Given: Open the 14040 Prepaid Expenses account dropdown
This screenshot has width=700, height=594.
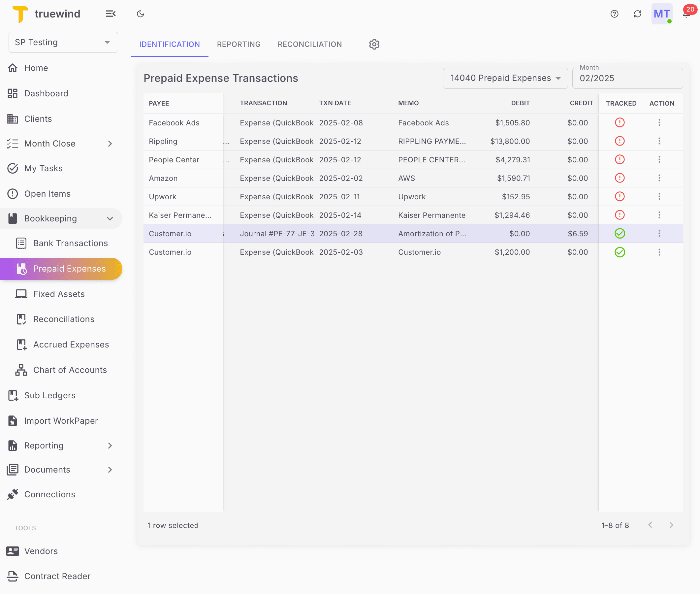Looking at the screenshot, I should tap(505, 78).
